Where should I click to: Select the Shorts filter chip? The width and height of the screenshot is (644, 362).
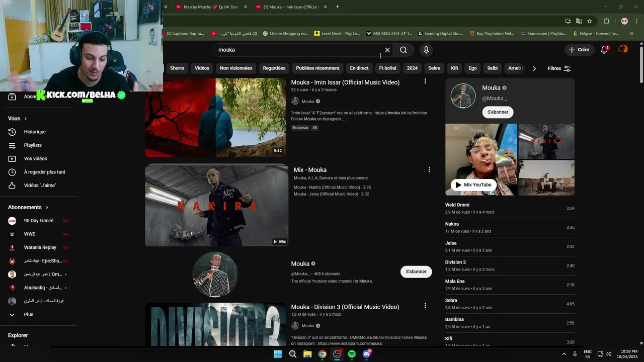(177, 68)
